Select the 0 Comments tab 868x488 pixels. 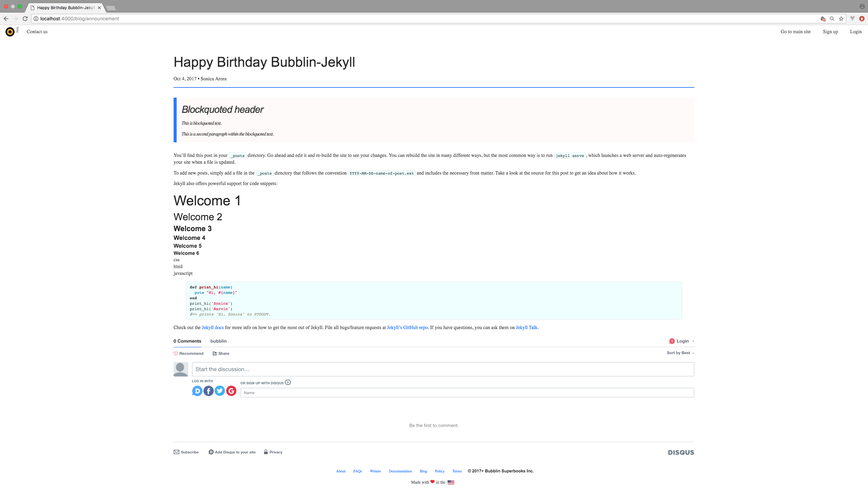(x=188, y=341)
